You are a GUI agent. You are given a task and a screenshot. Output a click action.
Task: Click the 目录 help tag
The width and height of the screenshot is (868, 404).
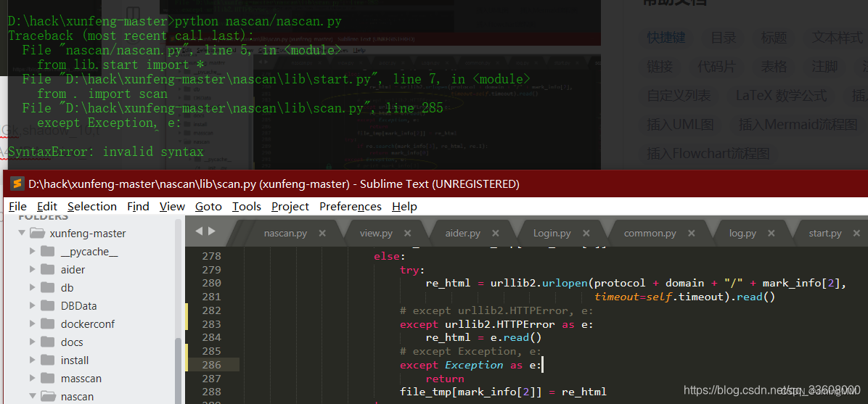click(724, 38)
